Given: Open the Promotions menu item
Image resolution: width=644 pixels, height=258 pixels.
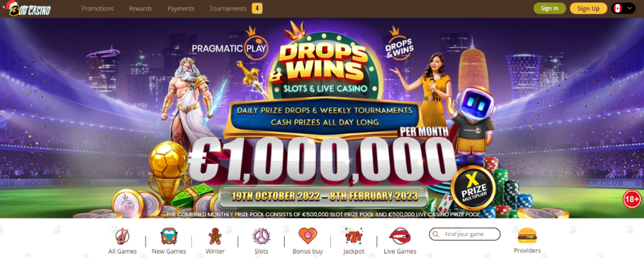Looking at the screenshot, I should (97, 8).
